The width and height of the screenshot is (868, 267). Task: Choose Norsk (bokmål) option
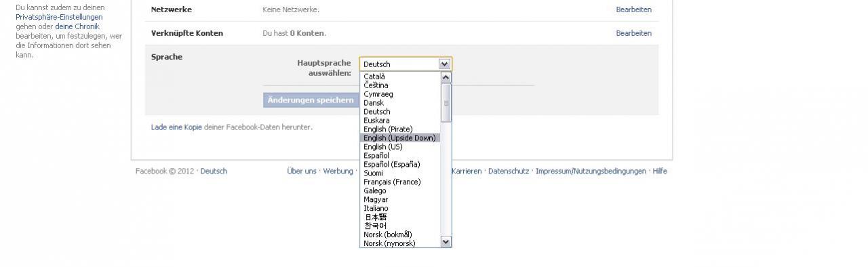point(400,235)
